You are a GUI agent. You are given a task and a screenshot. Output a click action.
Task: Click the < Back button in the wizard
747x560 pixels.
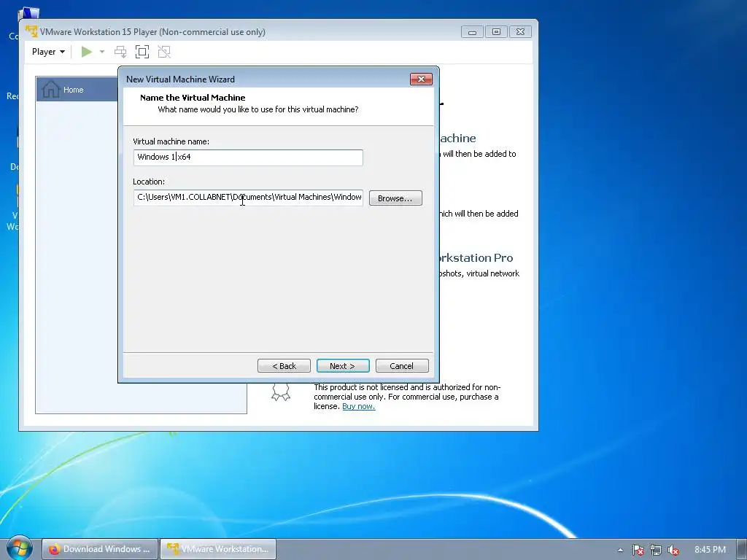284,366
